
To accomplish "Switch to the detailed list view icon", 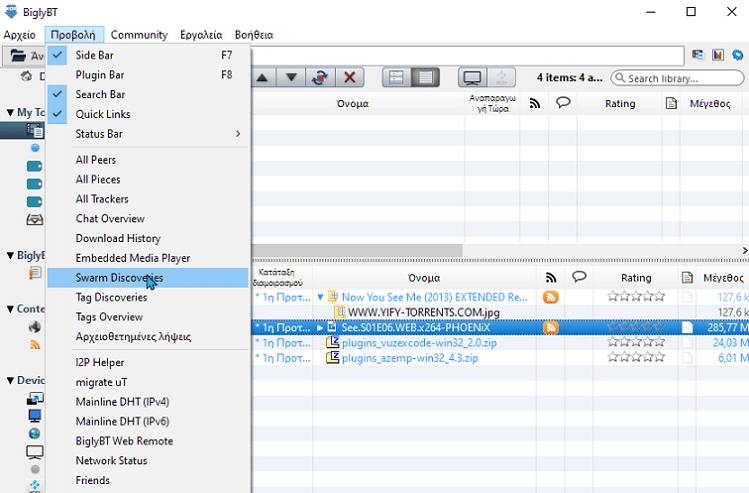I will point(425,77).
